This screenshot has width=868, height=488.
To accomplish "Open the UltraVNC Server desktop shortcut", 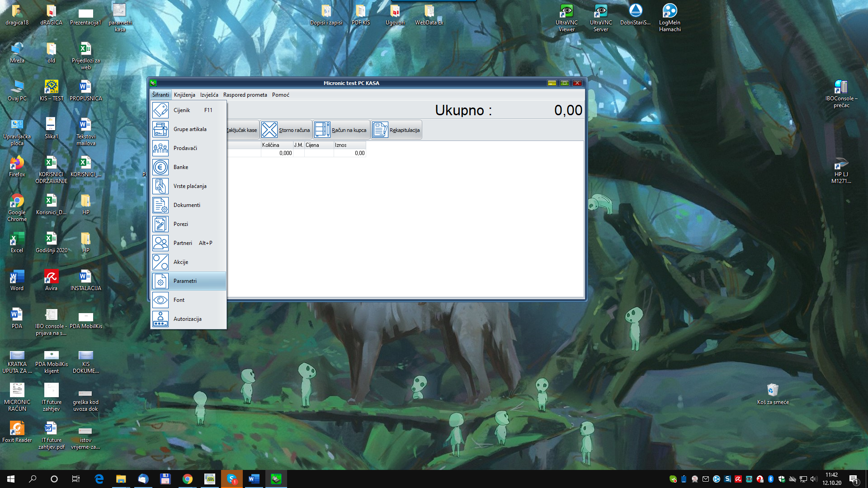I will pos(601,18).
